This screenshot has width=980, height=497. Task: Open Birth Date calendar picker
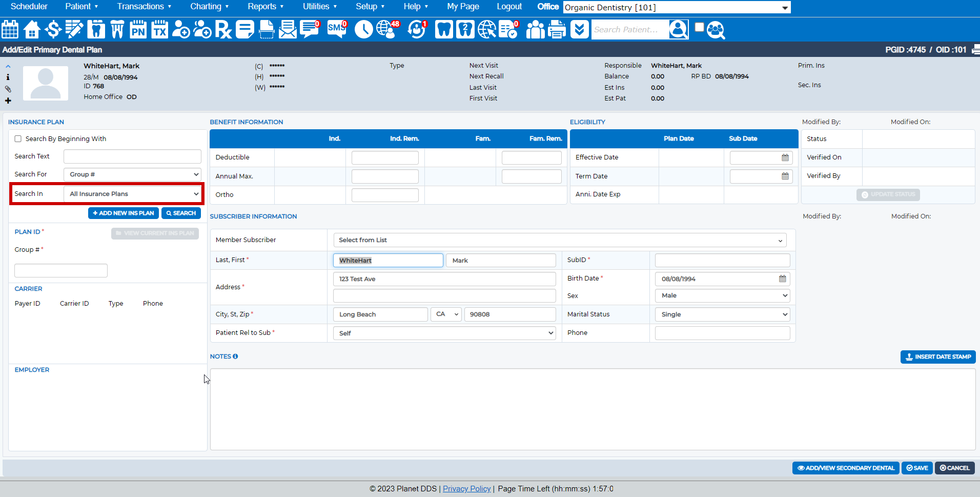click(782, 279)
